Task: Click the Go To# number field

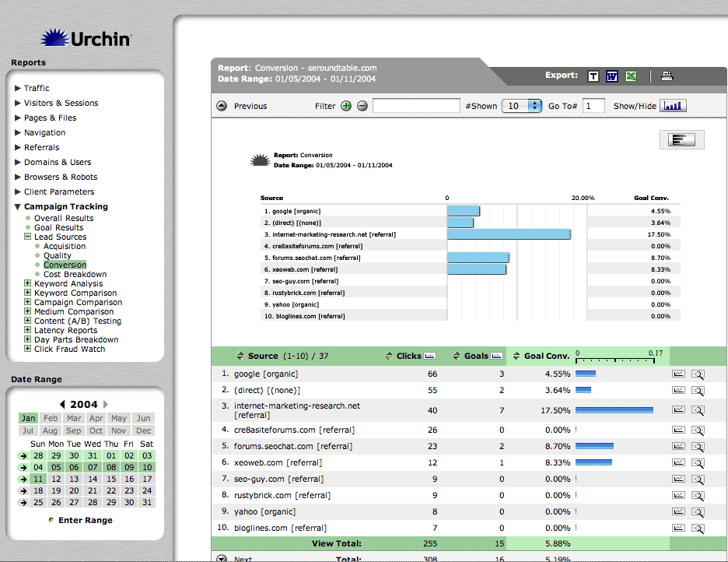Action: point(593,106)
